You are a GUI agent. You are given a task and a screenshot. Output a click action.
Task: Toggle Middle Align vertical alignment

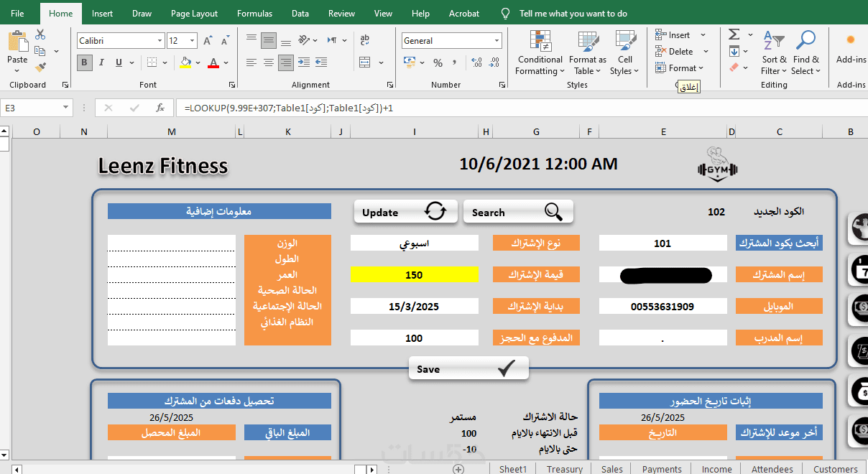pos(269,40)
